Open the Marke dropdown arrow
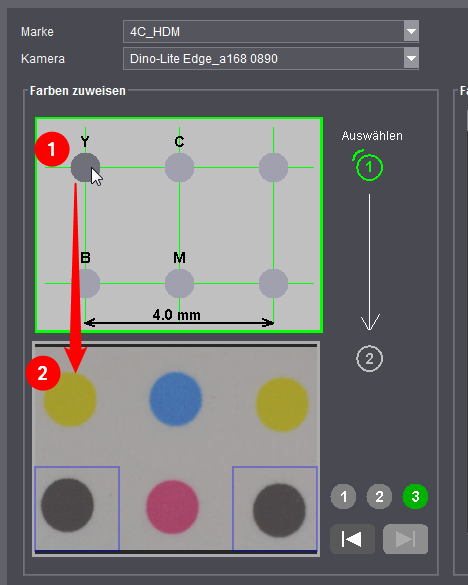This screenshot has height=585, width=468. pyautogui.click(x=411, y=31)
